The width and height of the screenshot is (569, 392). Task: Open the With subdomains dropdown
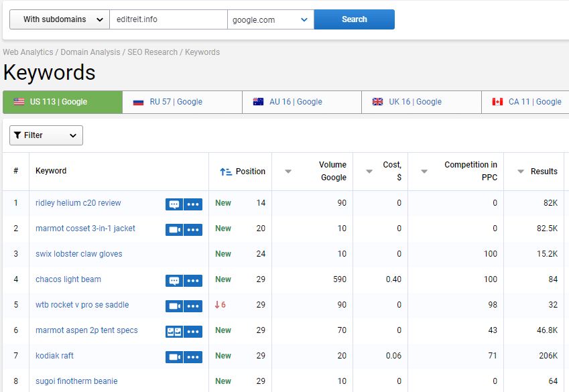(x=60, y=19)
